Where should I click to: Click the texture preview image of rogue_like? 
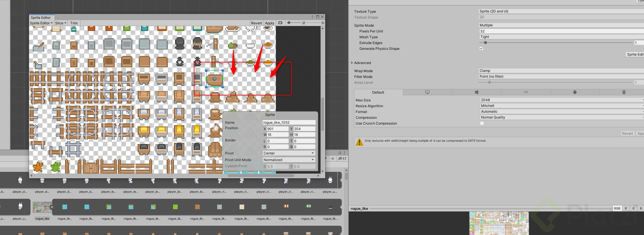point(499,223)
